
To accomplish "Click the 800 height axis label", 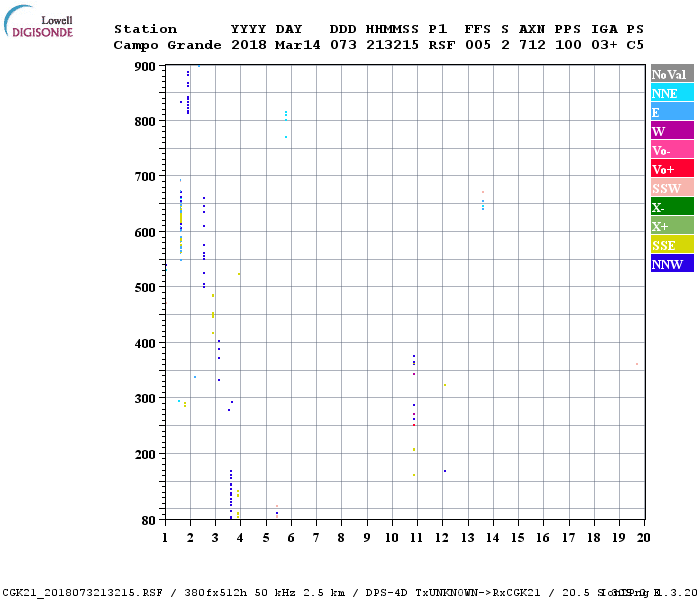I will point(145,121).
